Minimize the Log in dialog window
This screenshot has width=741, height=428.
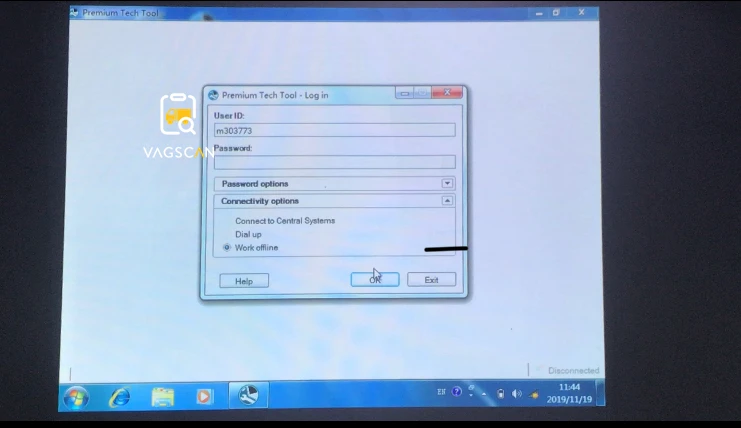[405, 93]
